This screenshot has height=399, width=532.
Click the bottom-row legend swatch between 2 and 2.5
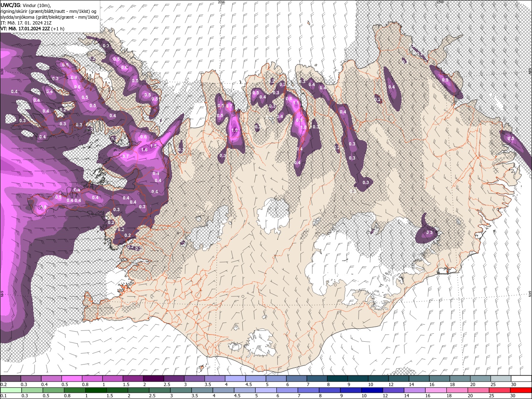click(x=138, y=390)
